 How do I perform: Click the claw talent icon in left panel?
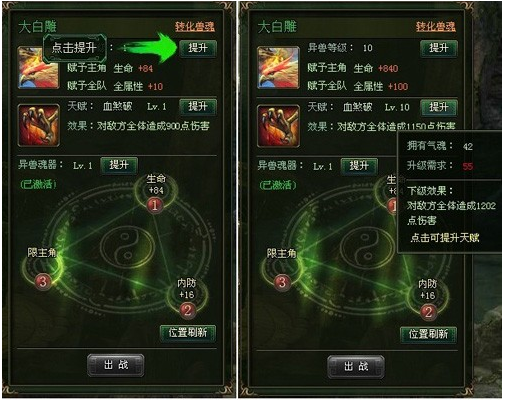pyautogui.click(x=39, y=125)
